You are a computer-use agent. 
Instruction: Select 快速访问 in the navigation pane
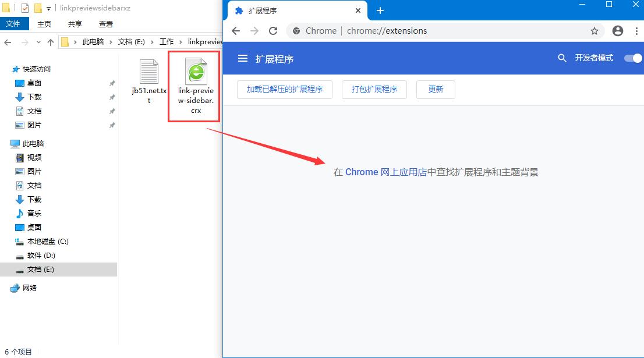point(37,69)
